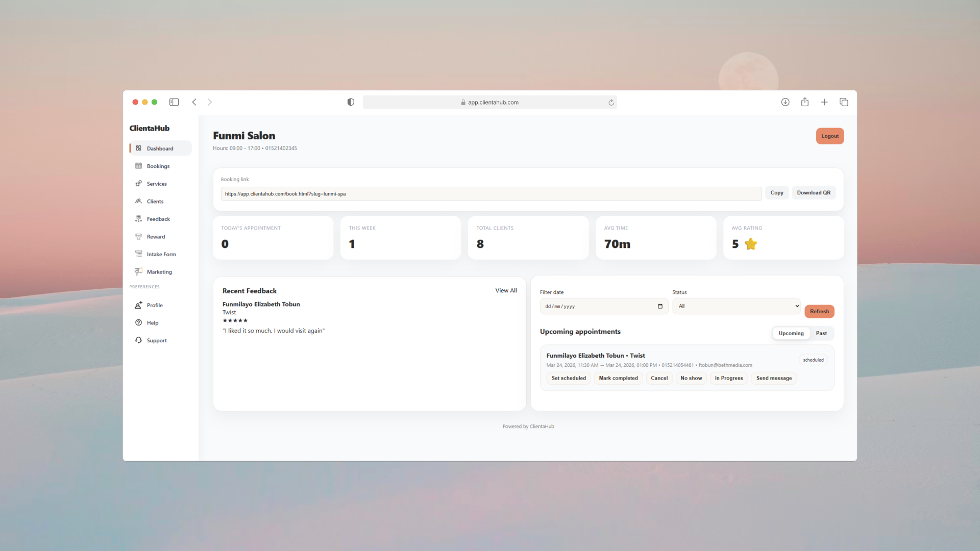
Task: Open the Reward section icon
Action: [138, 236]
